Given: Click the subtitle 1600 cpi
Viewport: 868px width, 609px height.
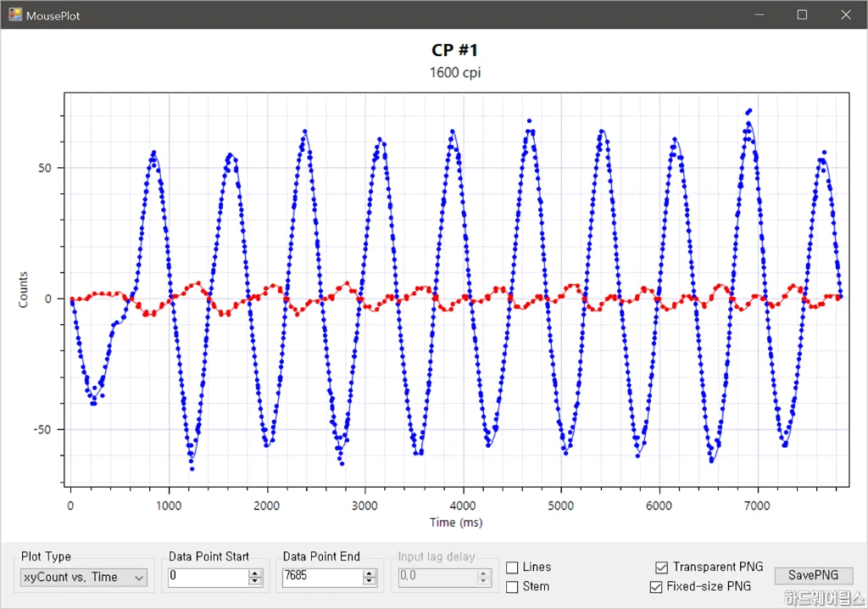Looking at the screenshot, I should [x=455, y=73].
